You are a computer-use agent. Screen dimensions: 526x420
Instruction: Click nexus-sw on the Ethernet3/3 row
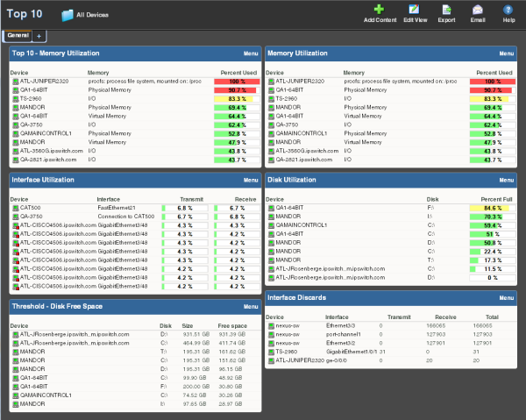[x=288, y=325]
